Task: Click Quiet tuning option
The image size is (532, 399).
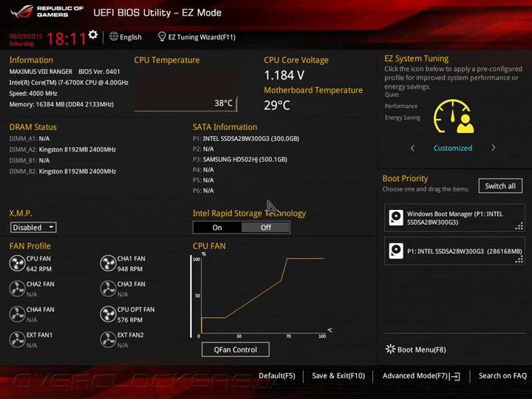Action: tap(392, 95)
